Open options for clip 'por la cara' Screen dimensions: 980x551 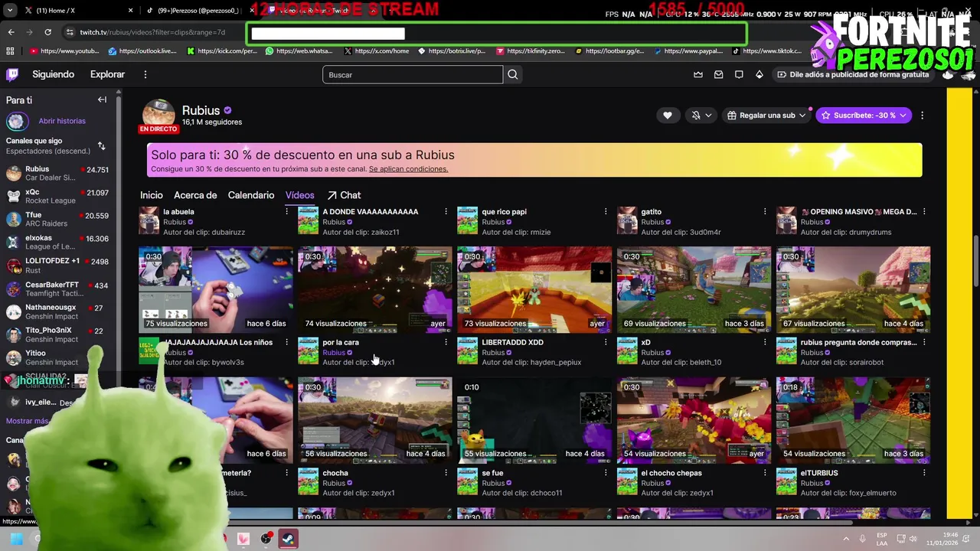[x=446, y=342]
